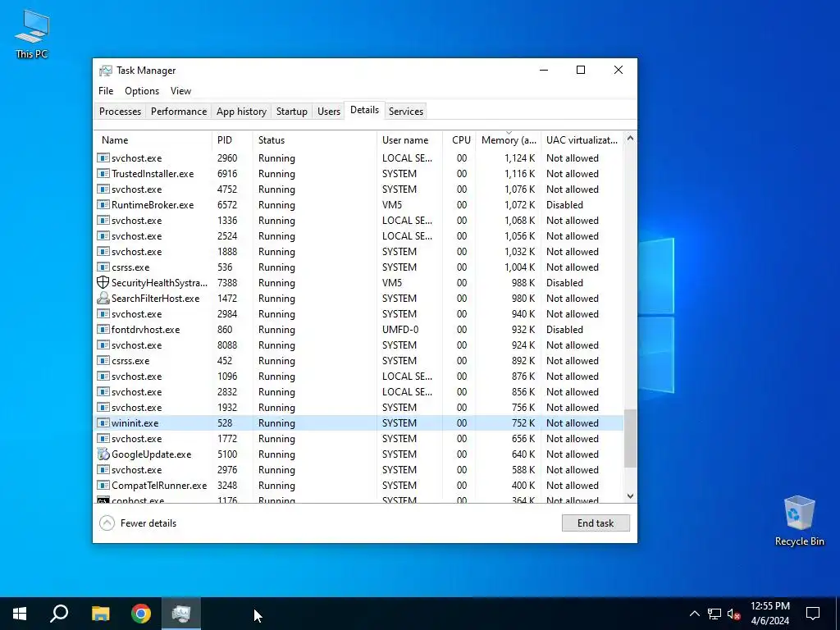The height and width of the screenshot is (630, 840).
Task: Select the svchost.exe name with PID 1772
Action: 137,439
